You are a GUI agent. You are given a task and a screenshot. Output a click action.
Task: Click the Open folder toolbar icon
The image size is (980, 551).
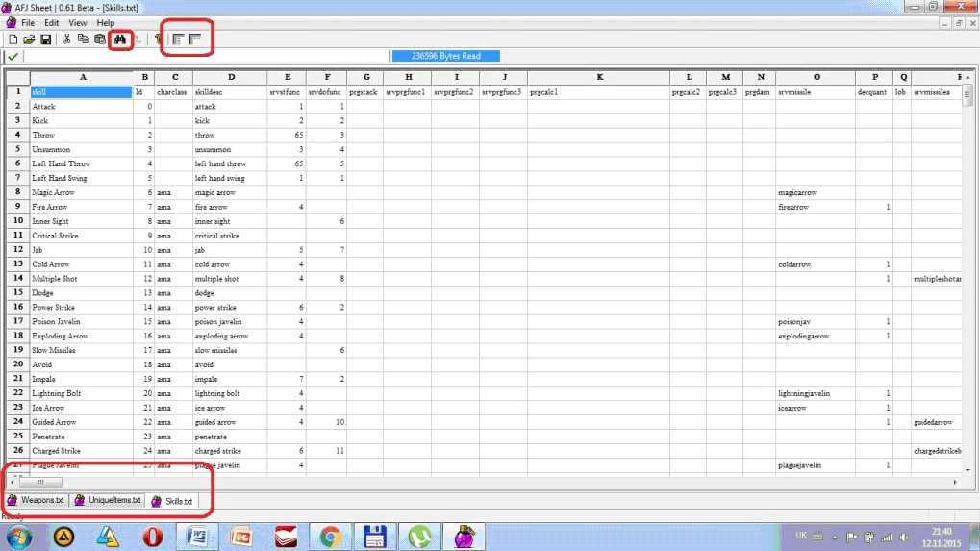click(29, 39)
